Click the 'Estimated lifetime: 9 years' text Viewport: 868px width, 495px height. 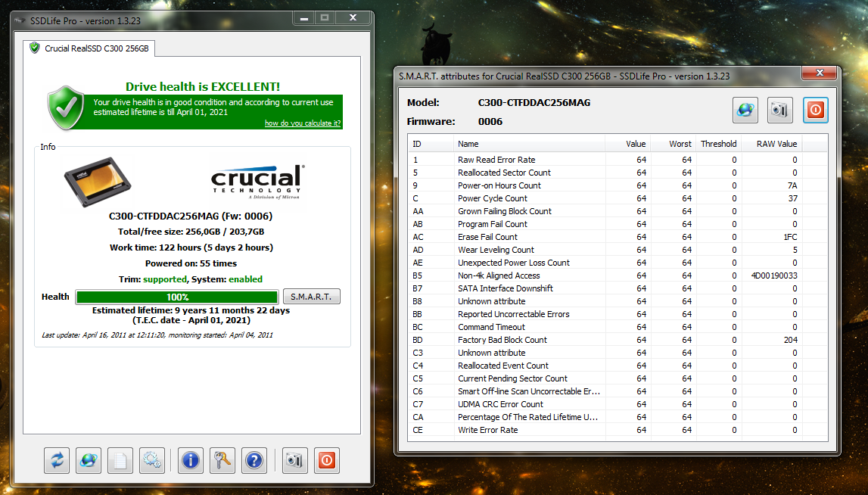(x=191, y=310)
